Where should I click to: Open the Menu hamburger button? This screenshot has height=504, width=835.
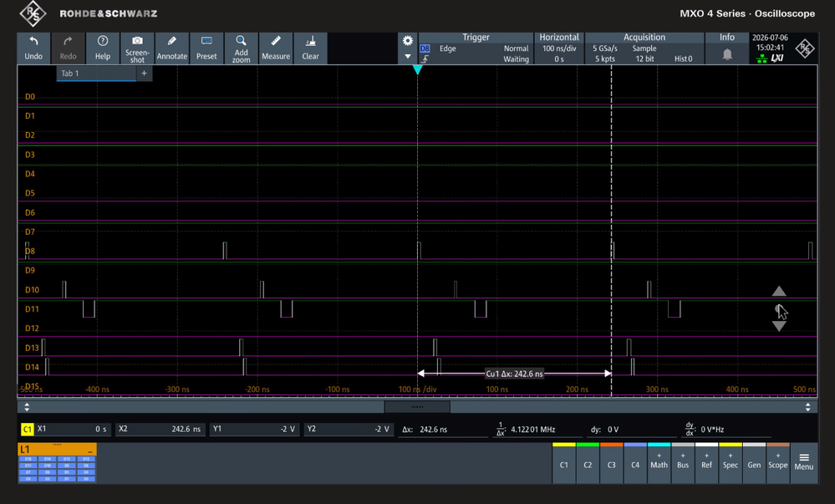804,462
